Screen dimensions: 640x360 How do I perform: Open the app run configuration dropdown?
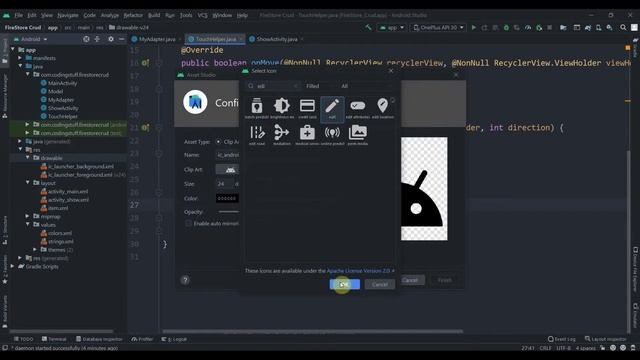click(391, 27)
